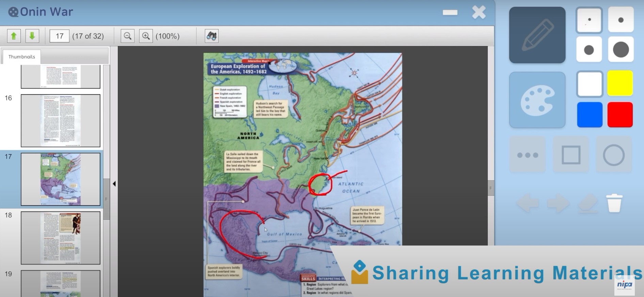Go to previous page with green up arrow
Viewport: 644px width, 297px height.
[14, 36]
